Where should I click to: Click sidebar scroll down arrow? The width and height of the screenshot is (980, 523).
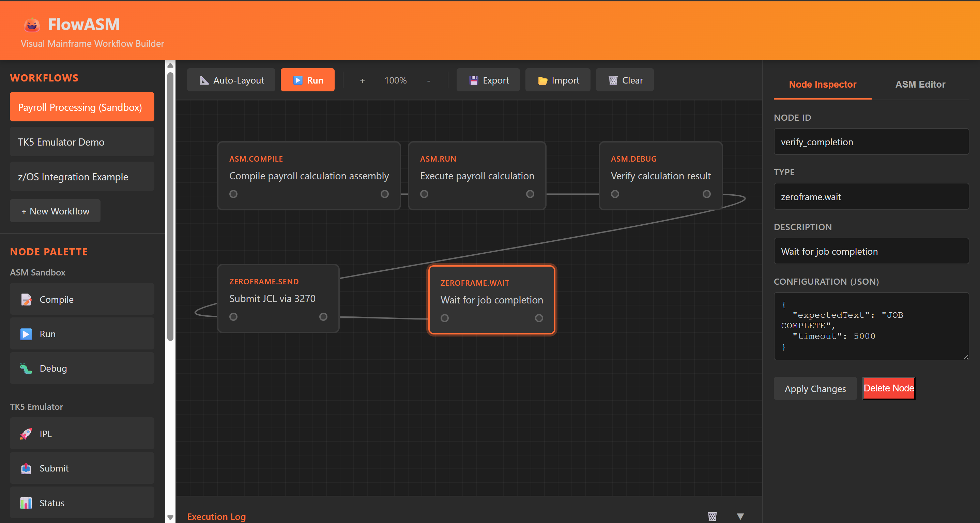point(170,517)
